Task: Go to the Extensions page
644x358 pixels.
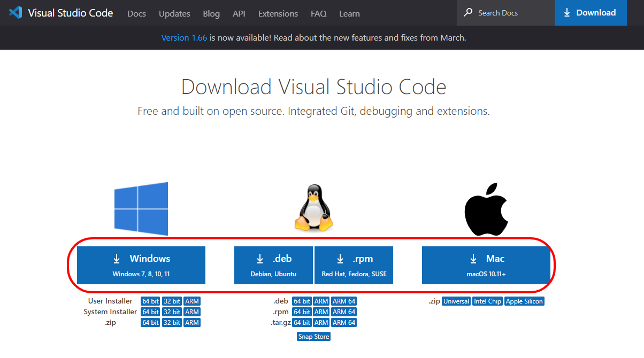Action: pos(278,13)
